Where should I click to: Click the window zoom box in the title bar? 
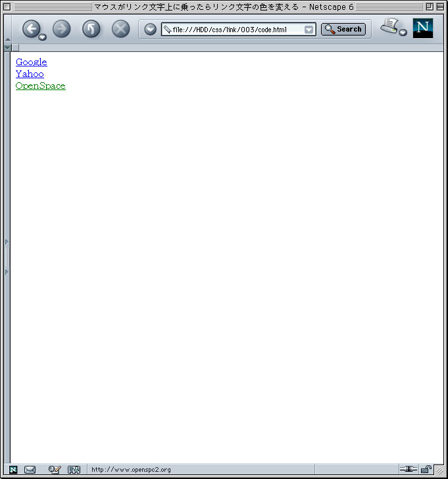click(430, 7)
